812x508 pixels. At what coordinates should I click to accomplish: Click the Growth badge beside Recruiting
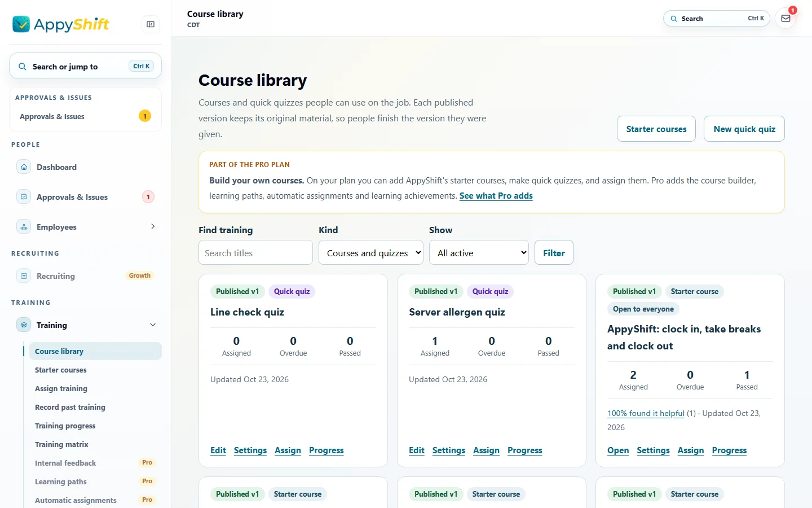click(140, 276)
